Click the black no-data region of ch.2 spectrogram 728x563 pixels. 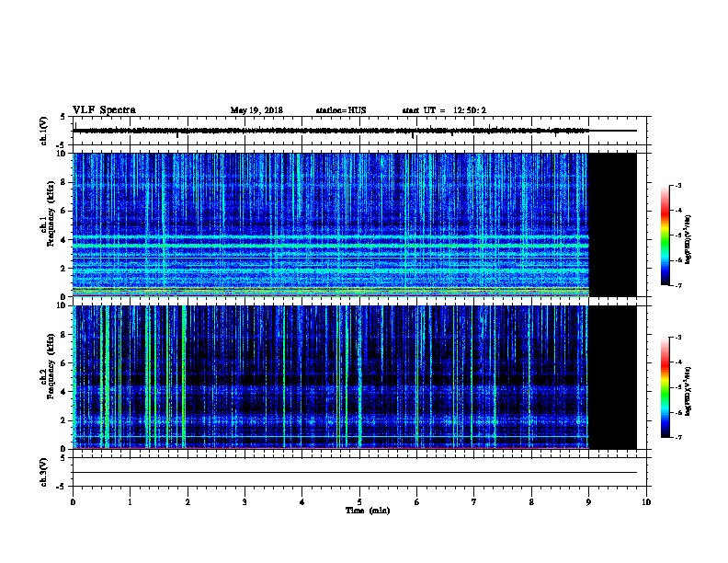(612, 377)
